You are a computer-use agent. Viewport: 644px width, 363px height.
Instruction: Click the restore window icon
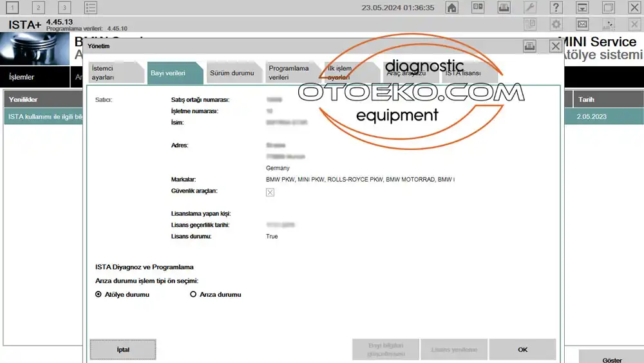(609, 7)
